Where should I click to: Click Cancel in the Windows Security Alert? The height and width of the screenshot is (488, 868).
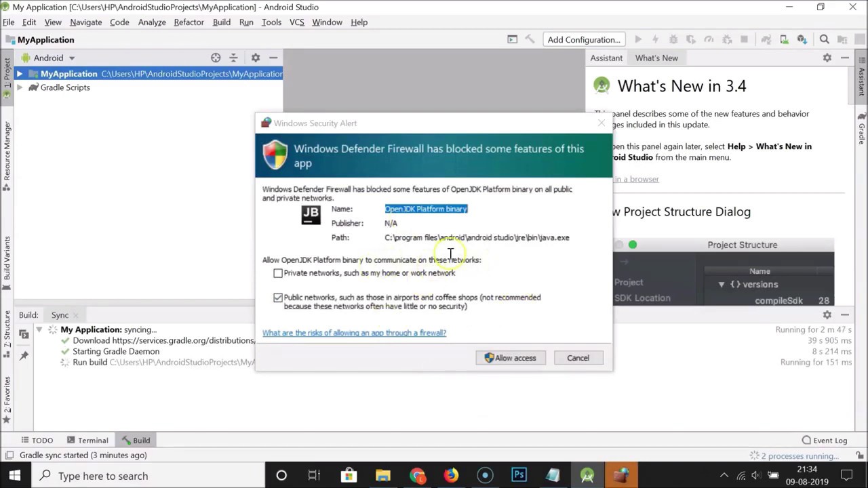point(578,358)
